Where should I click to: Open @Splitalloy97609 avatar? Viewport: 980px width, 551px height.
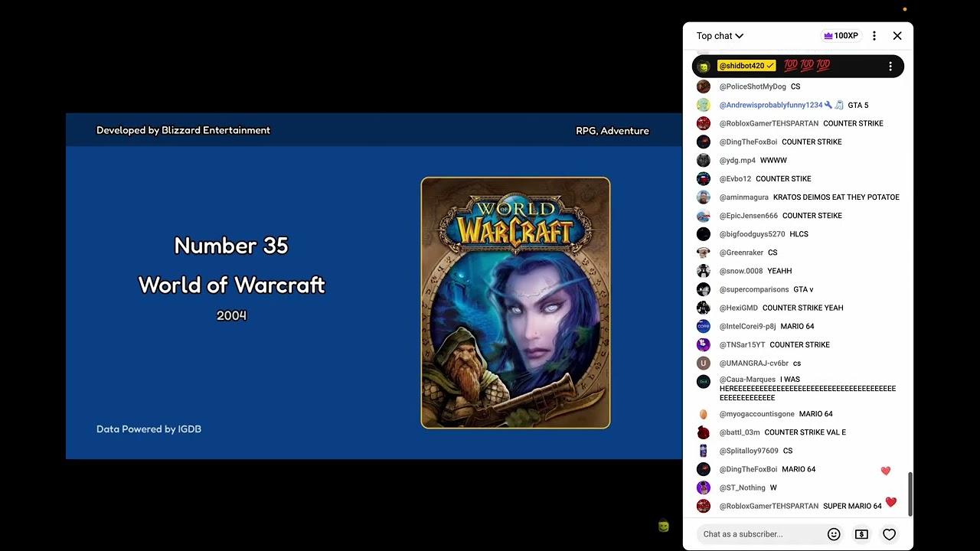(704, 451)
